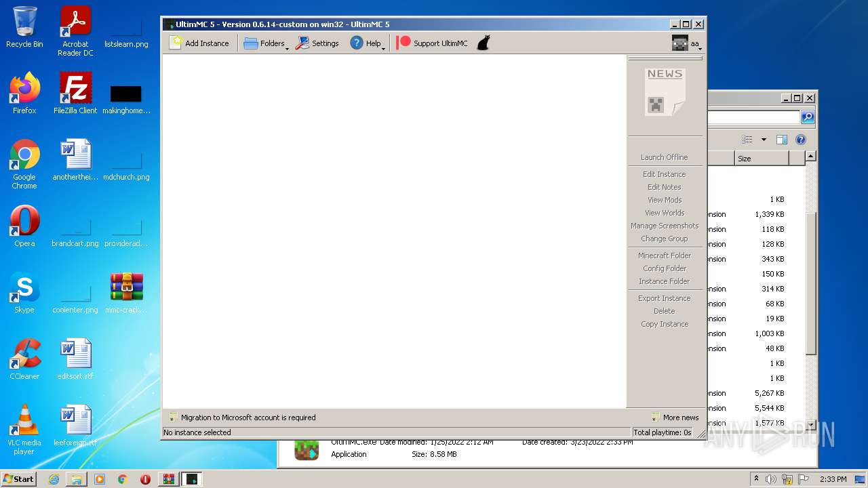
Task: Click the News paper icon
Action: coord(665,91)
